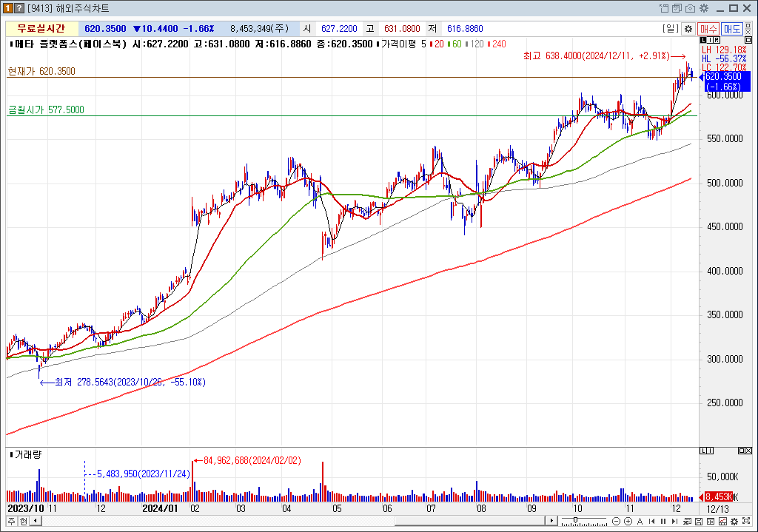Click the fullscreen expand icon at bottom right
The height and width of the screenshot is (532, 758).
(x=748, y=522)
